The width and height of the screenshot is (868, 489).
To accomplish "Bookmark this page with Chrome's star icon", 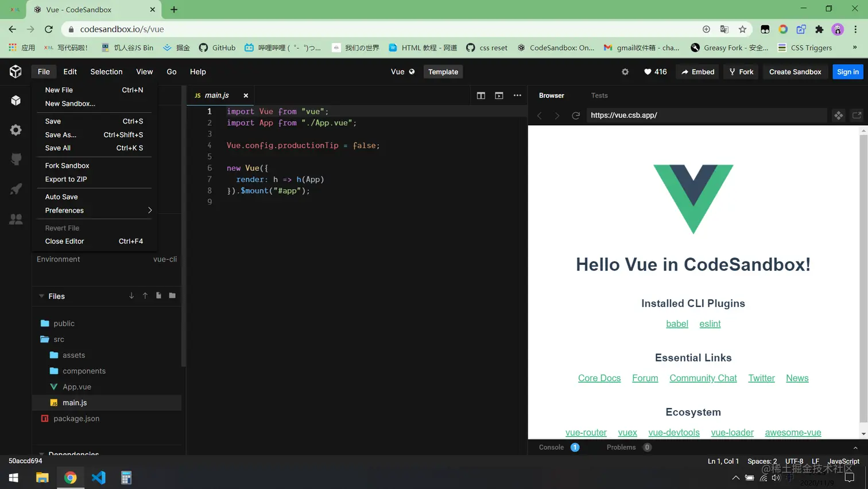I will tap(742, 29).
